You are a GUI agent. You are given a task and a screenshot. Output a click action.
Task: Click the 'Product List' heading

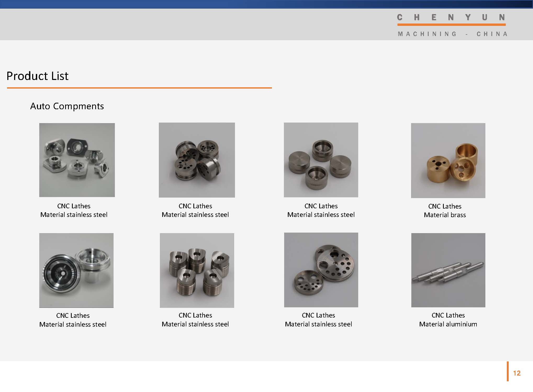[37, 76]
